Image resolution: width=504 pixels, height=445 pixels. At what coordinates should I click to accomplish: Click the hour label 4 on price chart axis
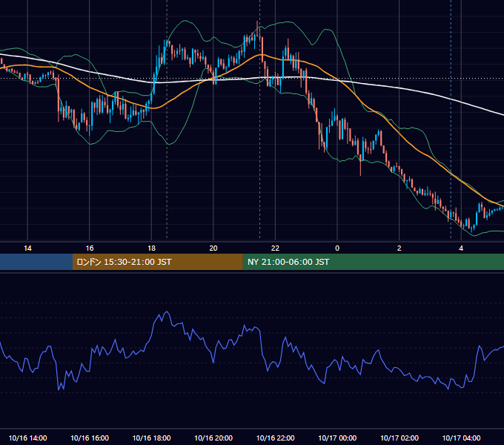[461, 248]
